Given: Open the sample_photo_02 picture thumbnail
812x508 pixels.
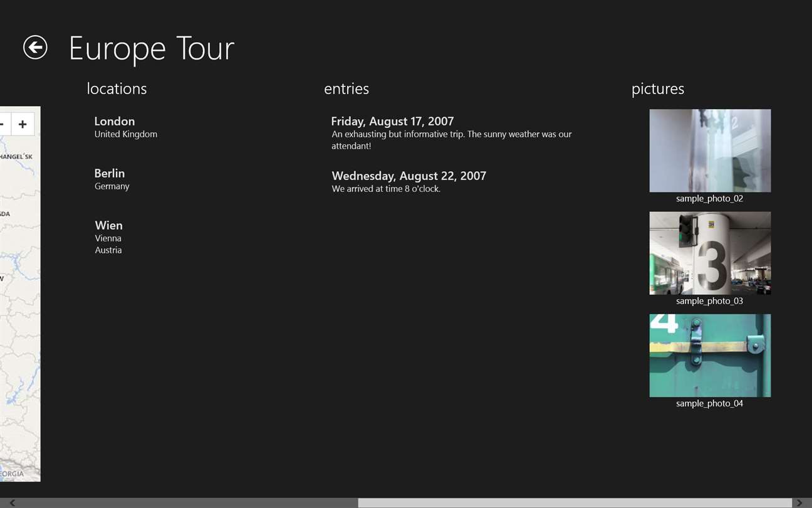Looking at the screenshot, I should coord(710,151).
